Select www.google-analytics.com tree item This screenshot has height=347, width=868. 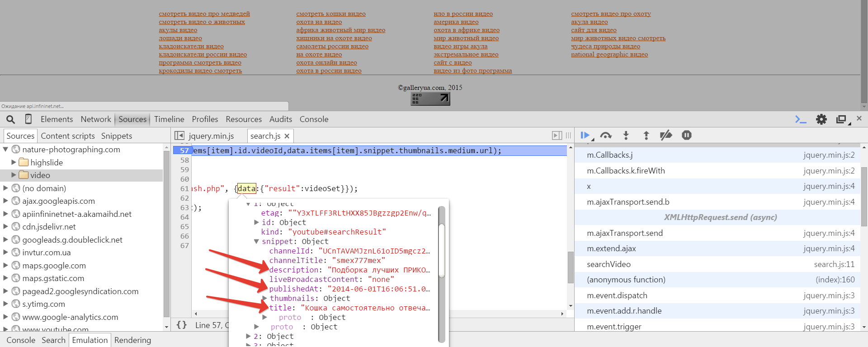point(70,317)
